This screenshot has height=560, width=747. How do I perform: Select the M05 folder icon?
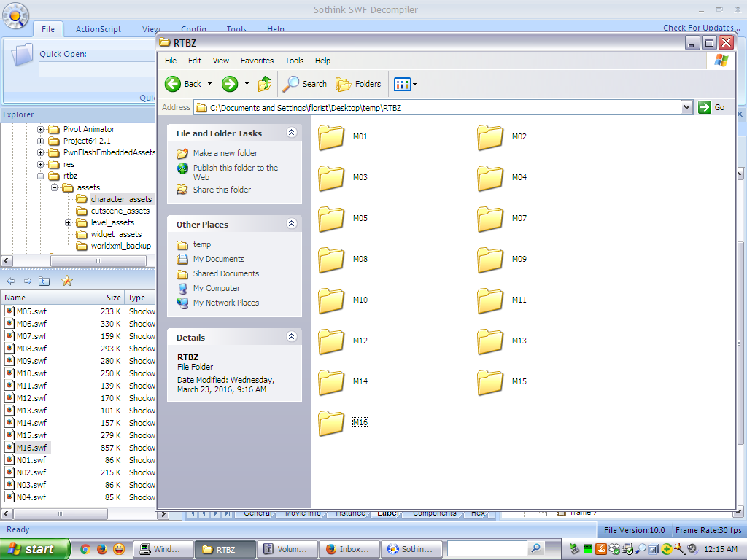point(331,219)
